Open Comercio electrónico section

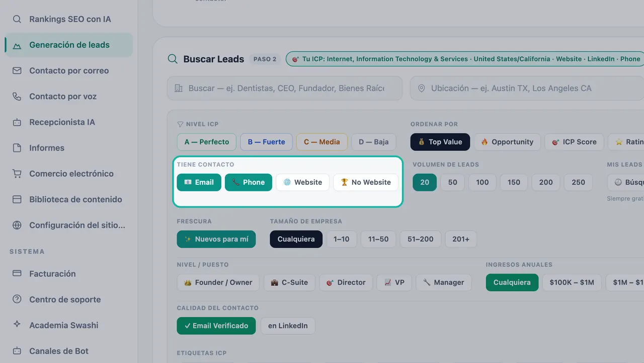[x=69, y=174]
